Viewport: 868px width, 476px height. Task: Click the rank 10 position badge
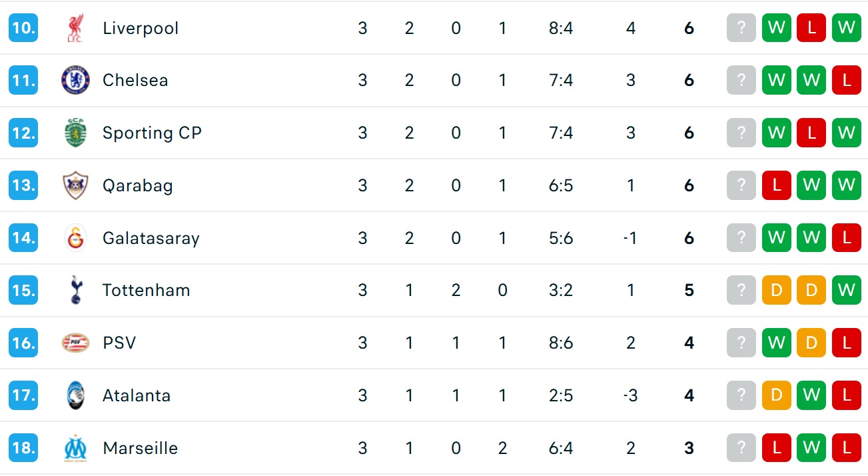click(23, 28)
